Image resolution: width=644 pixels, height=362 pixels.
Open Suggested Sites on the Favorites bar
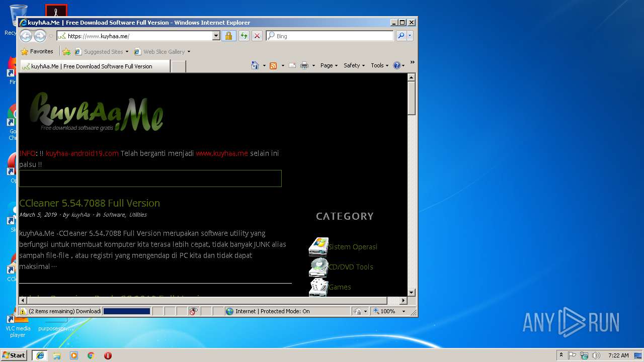coord(102,51)
